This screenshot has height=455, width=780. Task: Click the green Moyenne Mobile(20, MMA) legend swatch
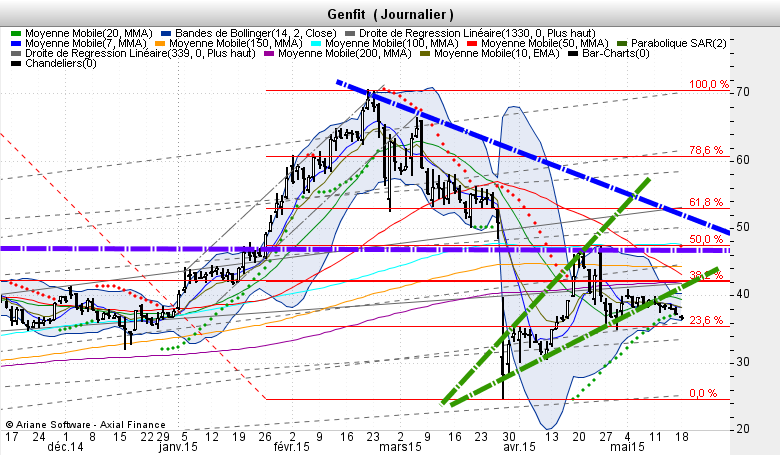16,34
